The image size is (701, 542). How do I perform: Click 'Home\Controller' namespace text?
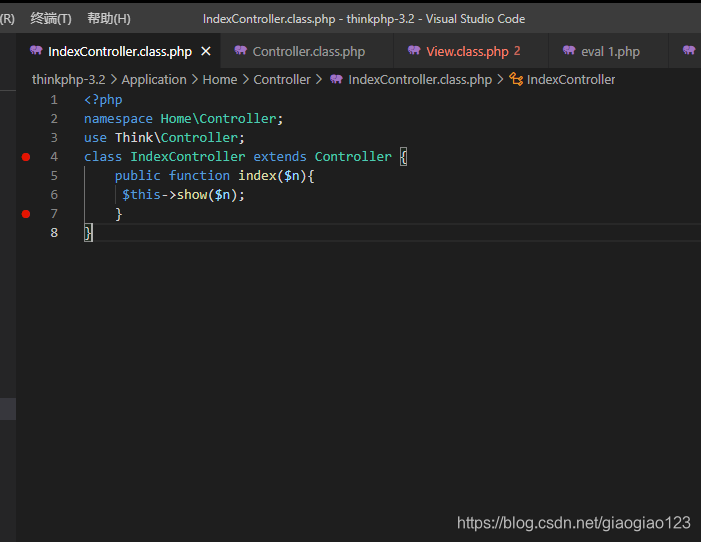(218, 119)
